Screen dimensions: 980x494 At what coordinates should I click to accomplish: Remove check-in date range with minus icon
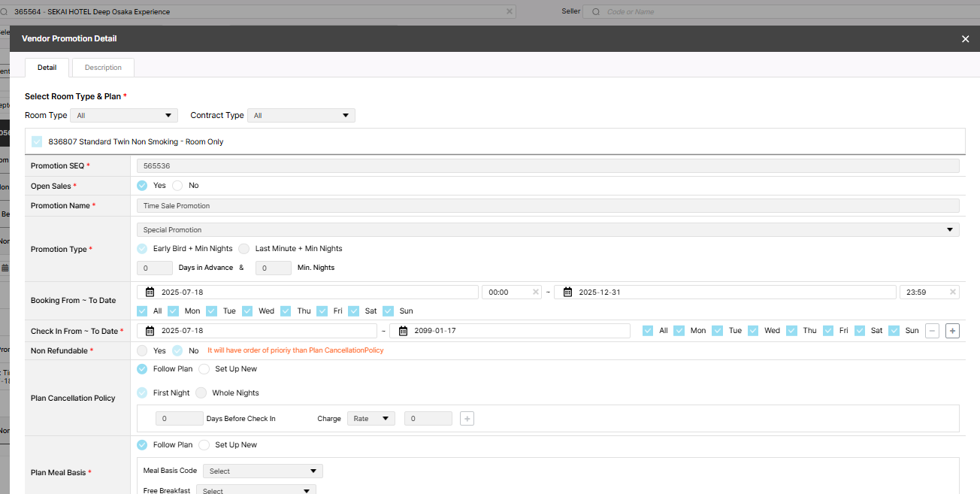coord(932,331)
